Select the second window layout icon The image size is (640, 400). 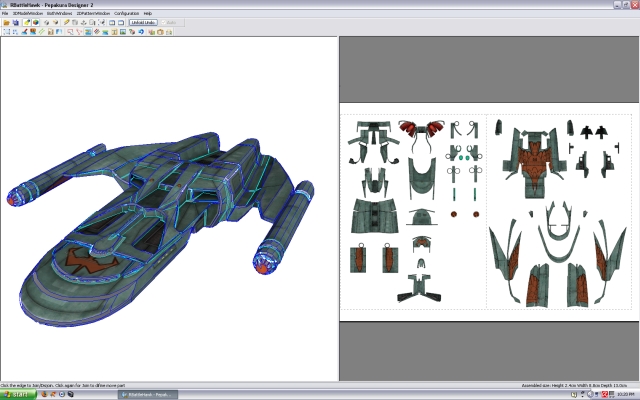pos(121,22)
